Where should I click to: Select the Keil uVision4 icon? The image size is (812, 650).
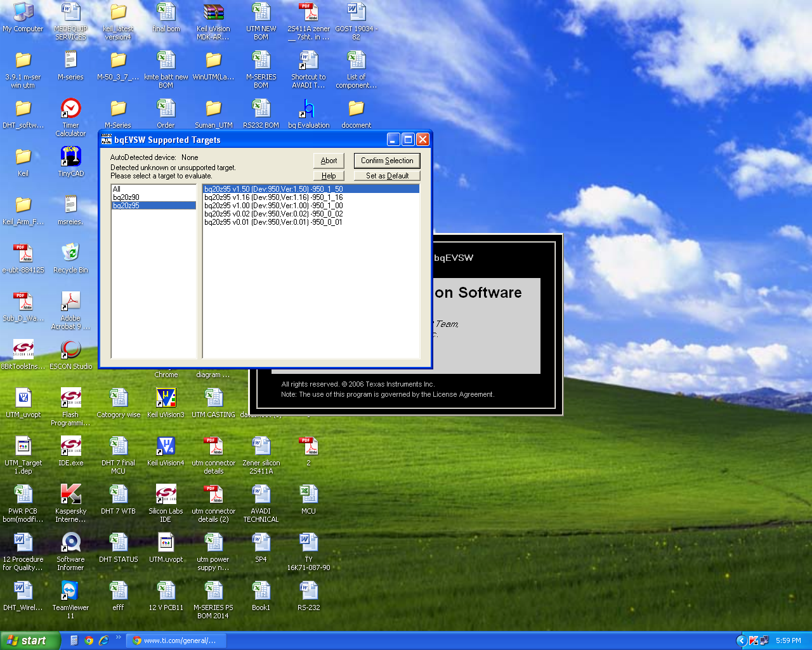pos(166,451)
